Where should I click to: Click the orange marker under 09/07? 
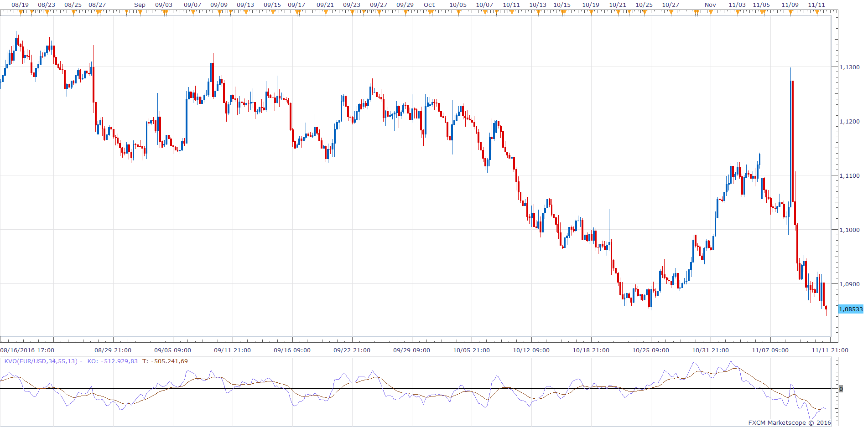(x=193, y=12)
